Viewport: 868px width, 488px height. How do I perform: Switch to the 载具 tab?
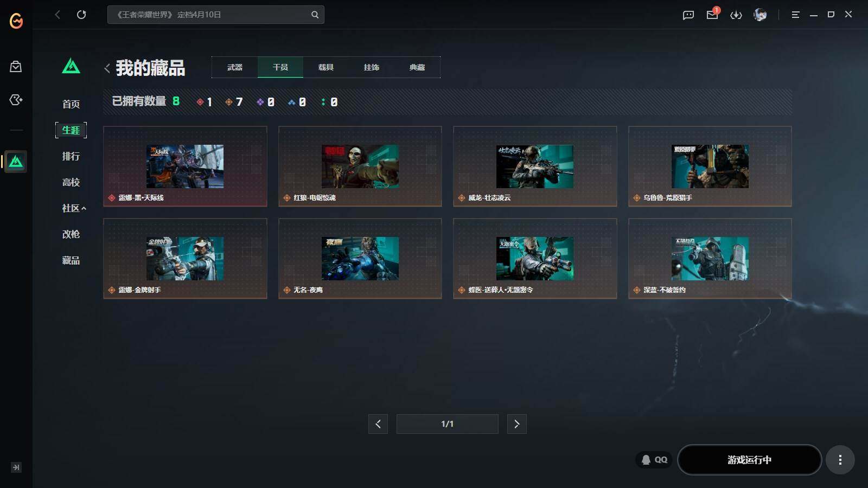click(x=326, y=67)
